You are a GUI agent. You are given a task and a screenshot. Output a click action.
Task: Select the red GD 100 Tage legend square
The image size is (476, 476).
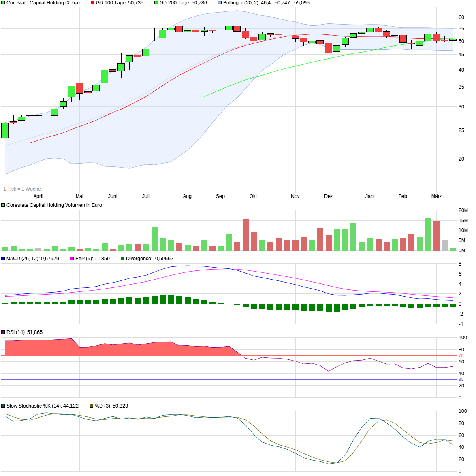(92, 3)
